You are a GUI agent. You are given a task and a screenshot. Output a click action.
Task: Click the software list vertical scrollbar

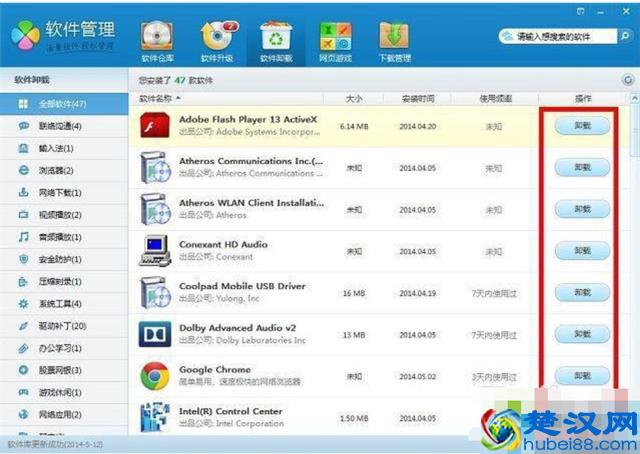(634, 250)
